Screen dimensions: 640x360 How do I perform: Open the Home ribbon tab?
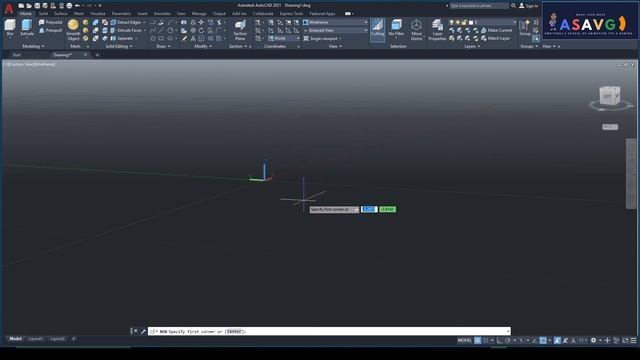click(26, 13)
